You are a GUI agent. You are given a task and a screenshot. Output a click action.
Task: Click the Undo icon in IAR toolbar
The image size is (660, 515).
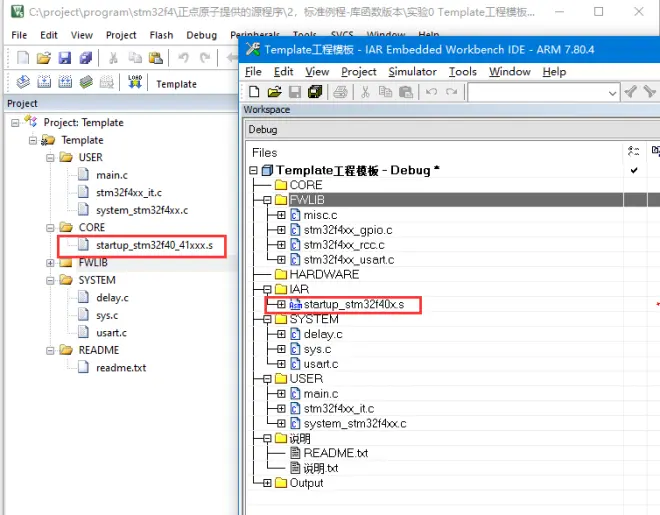pos(431,92)
